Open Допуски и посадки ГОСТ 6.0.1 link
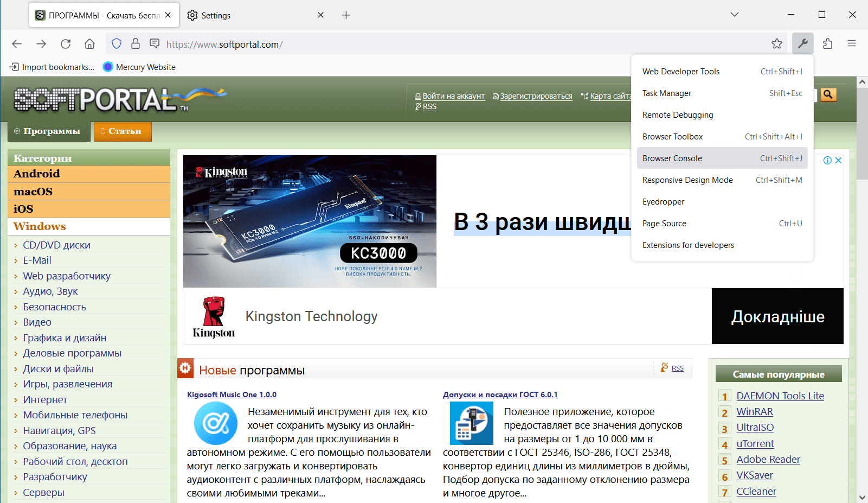This screenshot has height=503, width=868. click(x=500, y=394)
